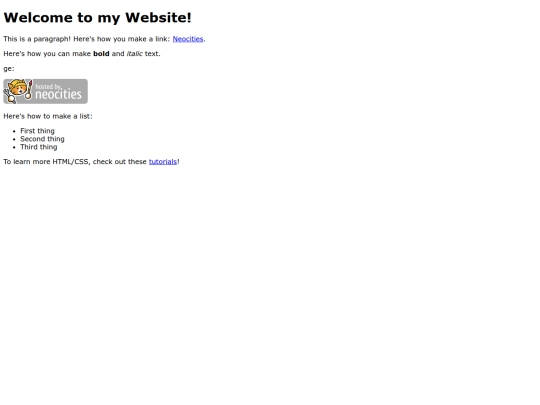Click the bold word 'bold'
Screen dimensions: 540x405
pos(101,54)
